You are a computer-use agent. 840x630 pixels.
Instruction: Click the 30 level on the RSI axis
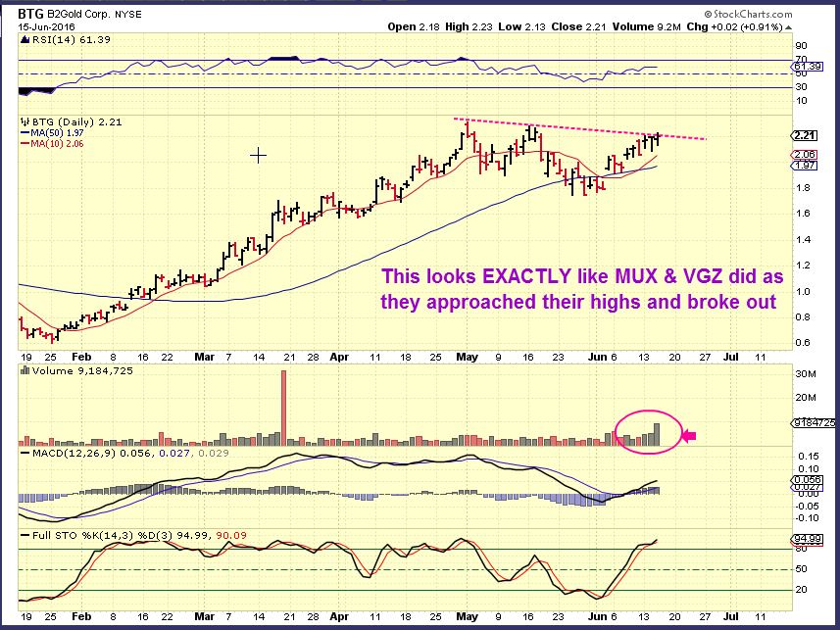[x=802, y=87]
